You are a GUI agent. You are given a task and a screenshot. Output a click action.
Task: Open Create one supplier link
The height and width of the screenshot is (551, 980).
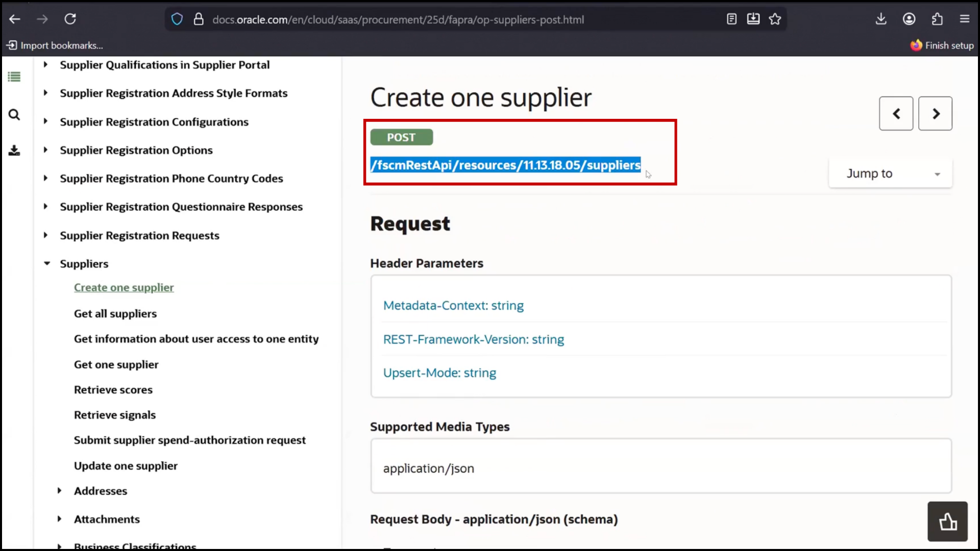coord(124,288)
